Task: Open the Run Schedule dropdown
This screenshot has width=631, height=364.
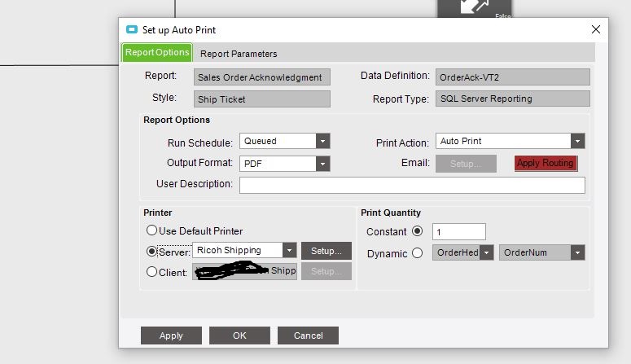Action: point(322,142)
